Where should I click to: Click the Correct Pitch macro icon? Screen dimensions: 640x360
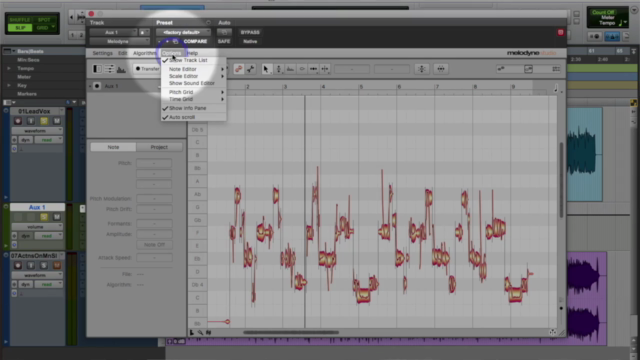tap(422, 69)
